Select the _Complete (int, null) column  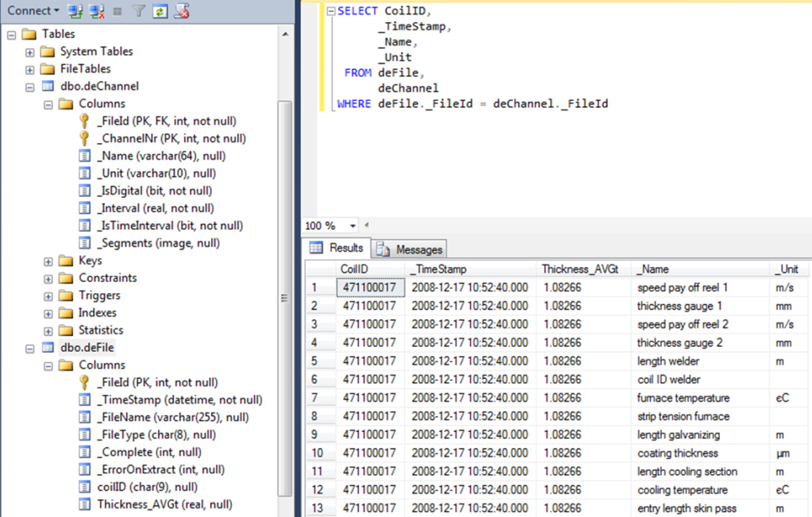pos(149,452)
